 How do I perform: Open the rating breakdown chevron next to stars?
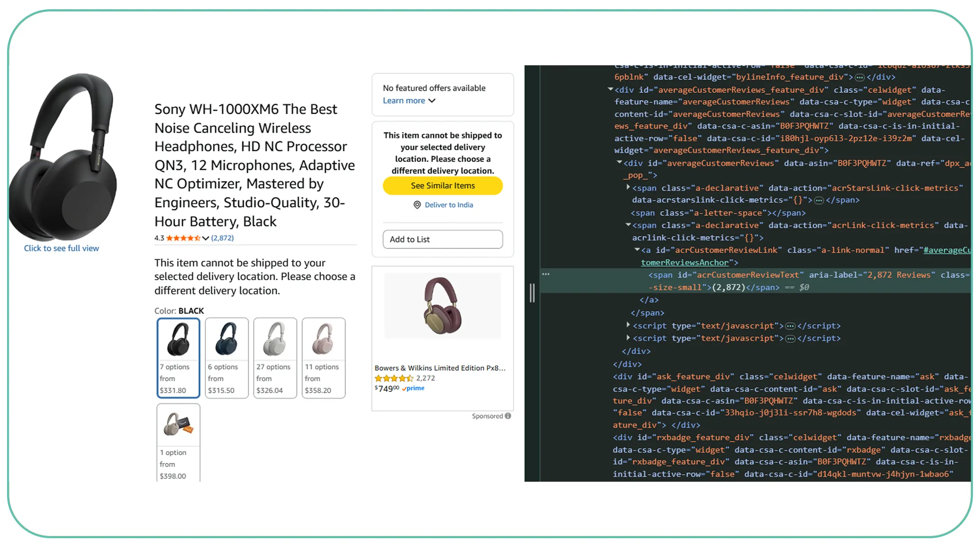pos(205,238)
